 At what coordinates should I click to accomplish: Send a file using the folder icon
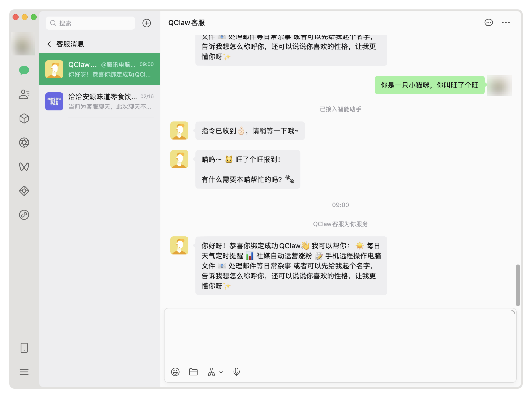coord(193,372)
